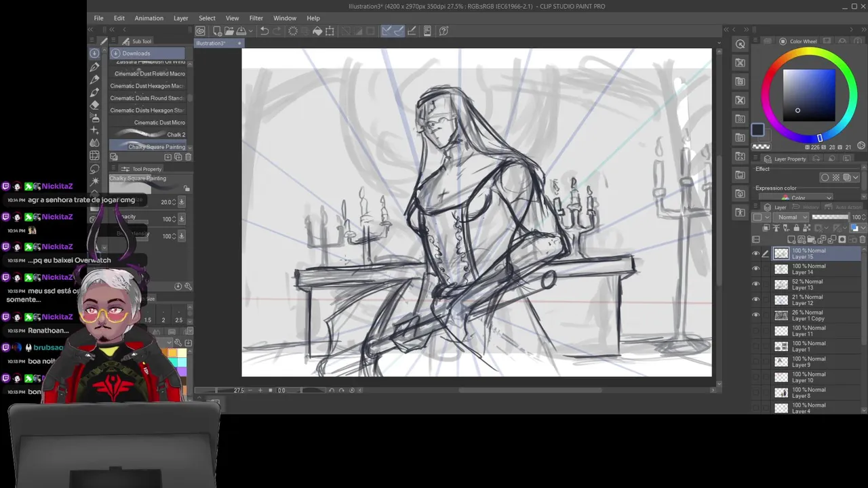Hide Layer 1 Copy with eye icon
This screenshot has height=488, width=868.
[x=756, y=315]
